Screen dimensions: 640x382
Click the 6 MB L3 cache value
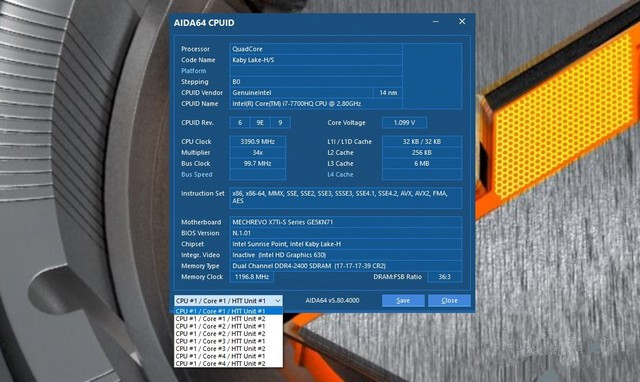422,163
